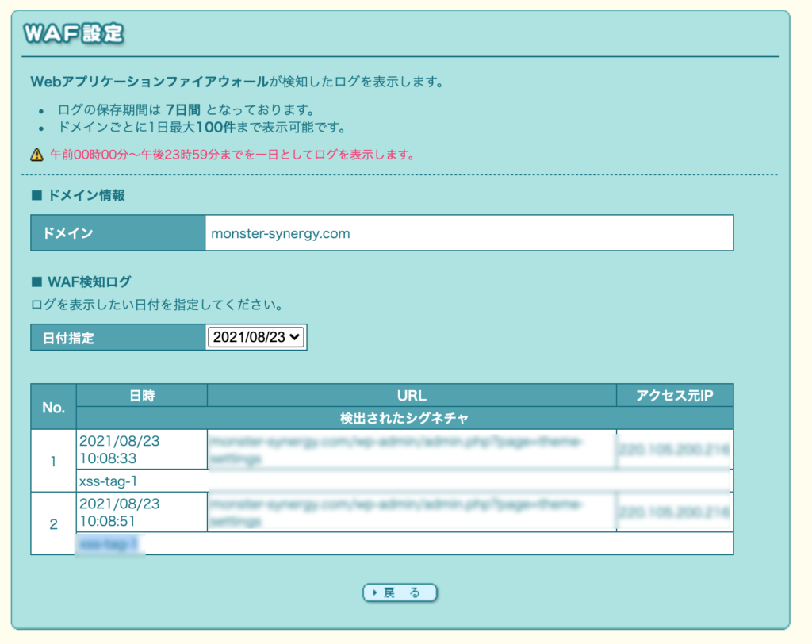
Task: Open the 2021/08/23 date dropdown
Action: 256,337
